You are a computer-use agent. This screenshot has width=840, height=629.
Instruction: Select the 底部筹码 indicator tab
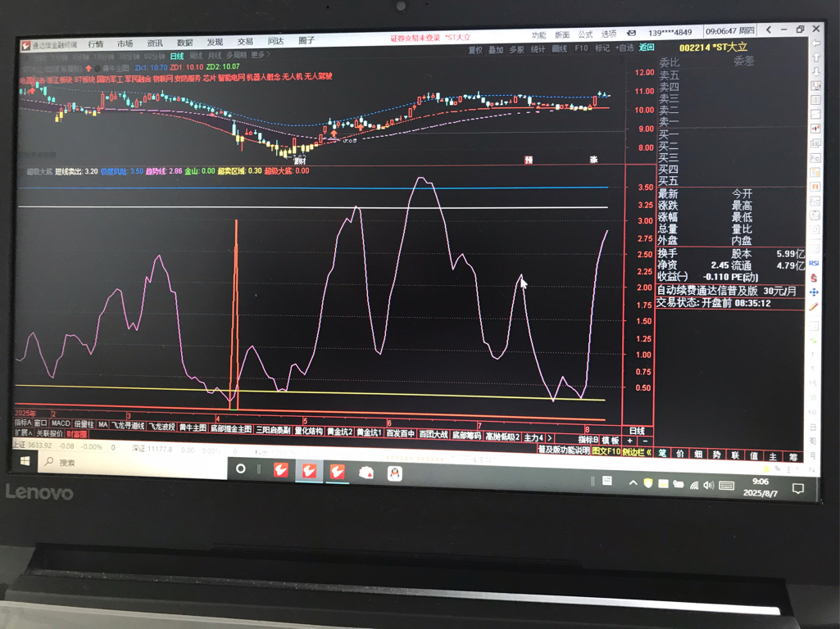[466, 435]
